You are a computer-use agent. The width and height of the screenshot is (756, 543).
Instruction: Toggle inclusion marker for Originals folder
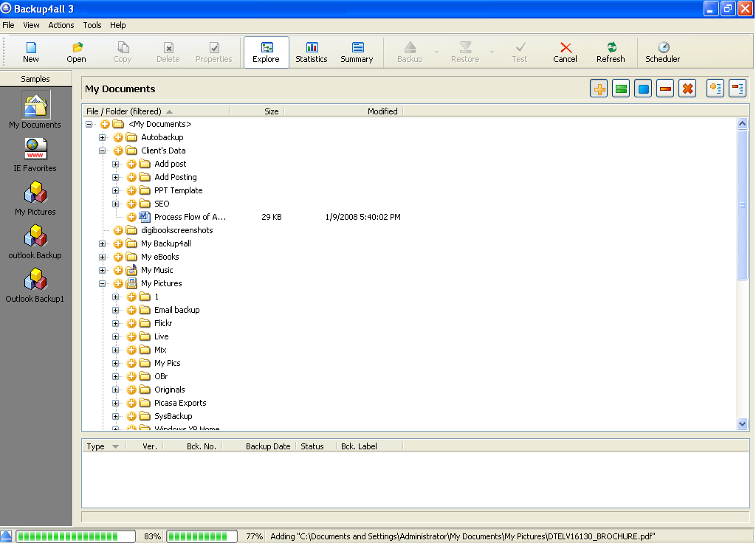[131, 390]
